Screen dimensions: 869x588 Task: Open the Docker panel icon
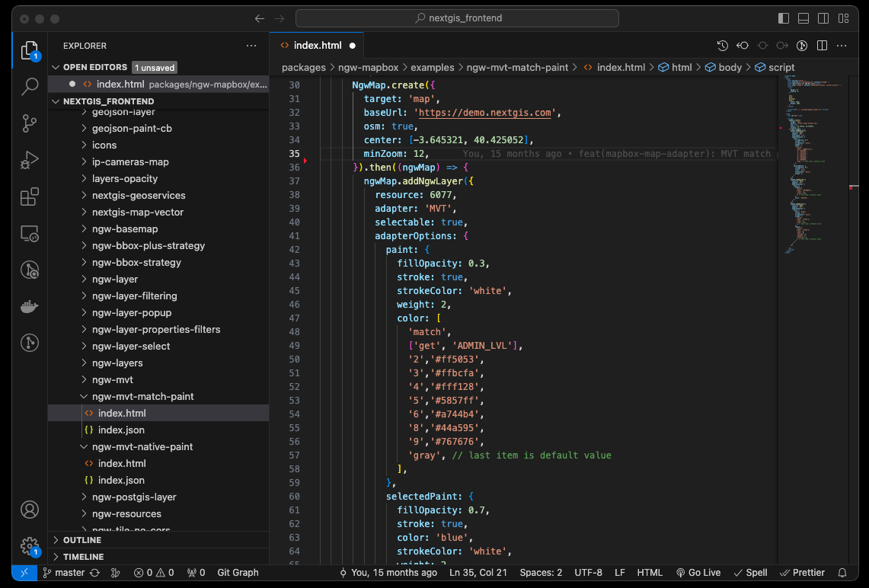(x=30, y=306)
